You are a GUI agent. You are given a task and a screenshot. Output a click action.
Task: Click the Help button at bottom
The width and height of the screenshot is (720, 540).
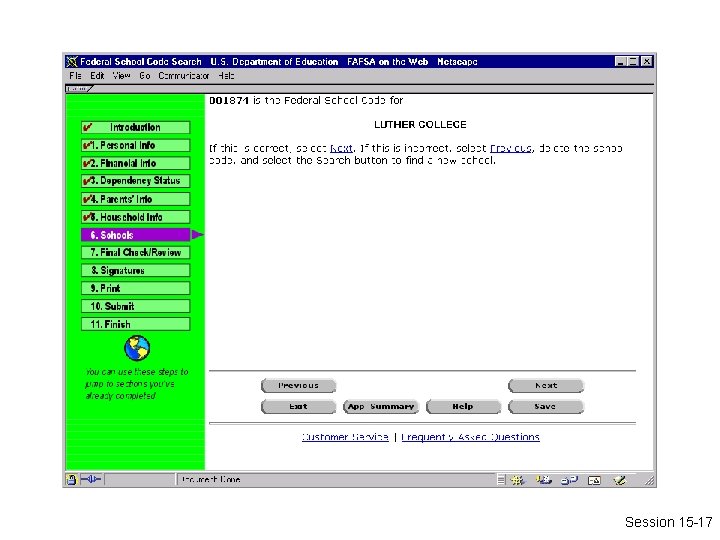[463, 406]
